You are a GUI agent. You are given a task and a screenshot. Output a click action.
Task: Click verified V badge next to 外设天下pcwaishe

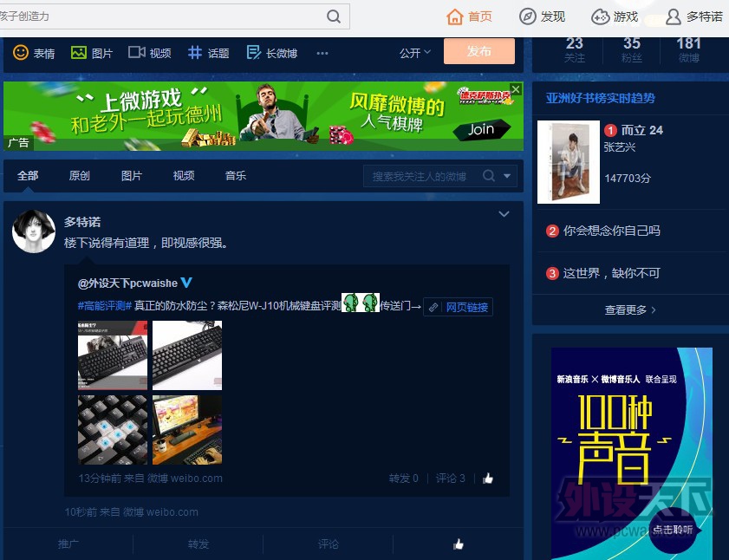coord(186,283)
